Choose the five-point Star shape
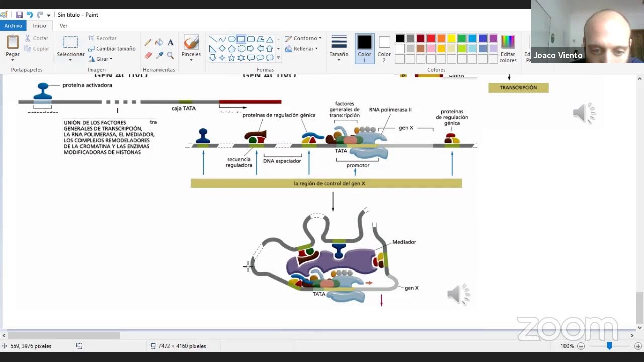This screenshot has width=644, height=362. (x=232, y=58)
